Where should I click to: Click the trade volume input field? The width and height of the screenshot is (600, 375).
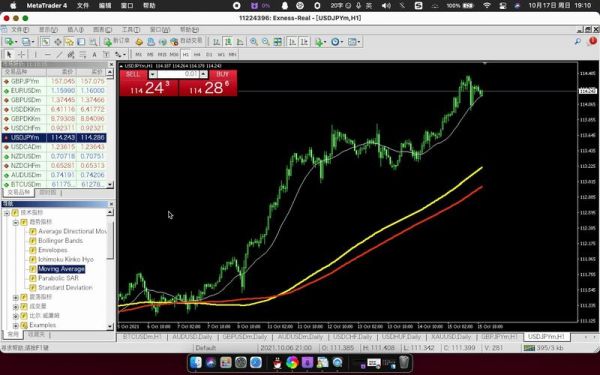point(178,74)
